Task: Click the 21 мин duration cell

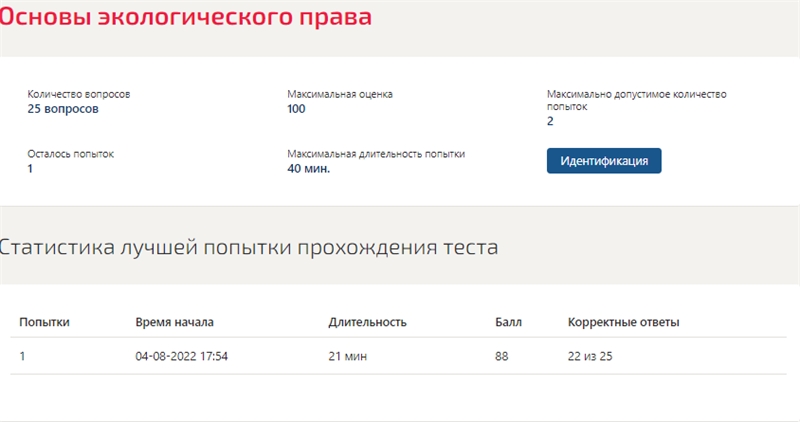Action: point(347,356)
